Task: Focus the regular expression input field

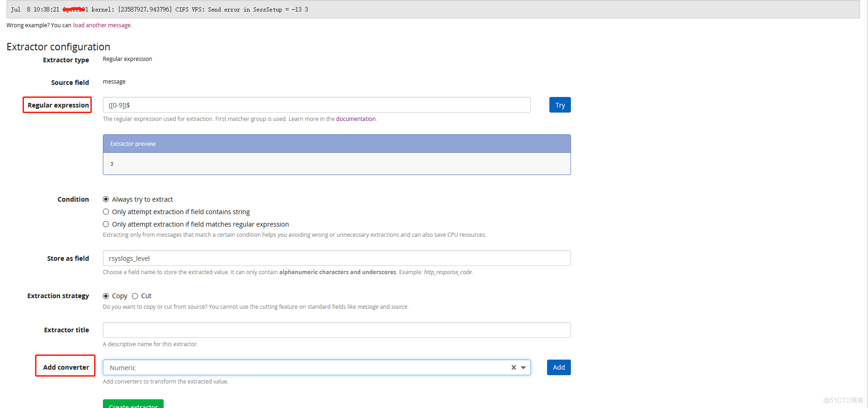Action: [316, 105]
